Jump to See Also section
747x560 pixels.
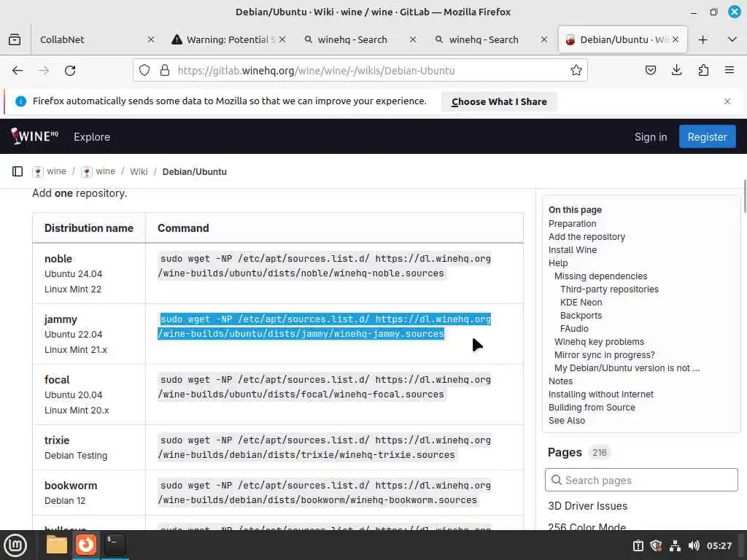point(566,421)
